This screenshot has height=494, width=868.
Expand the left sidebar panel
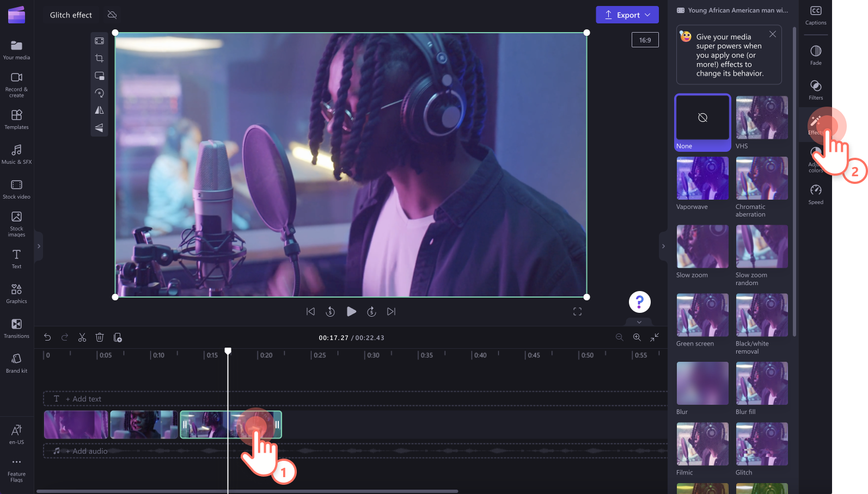(x=39, y=246)
